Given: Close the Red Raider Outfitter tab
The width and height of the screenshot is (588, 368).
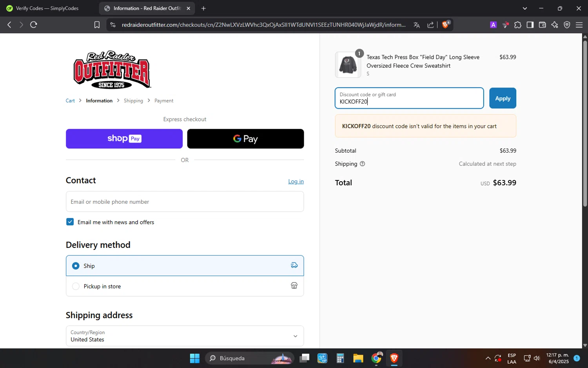Looking at the screenshot, I should click(188, 8).
